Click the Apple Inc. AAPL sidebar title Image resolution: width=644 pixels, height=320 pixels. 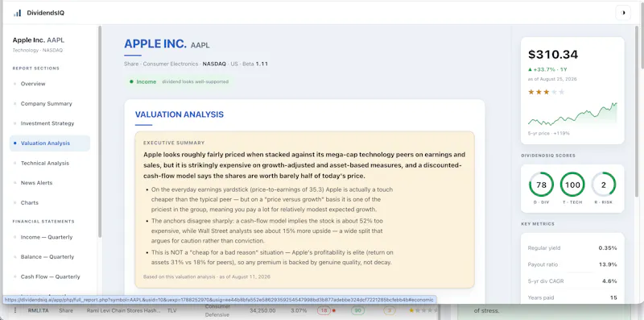coord(39,40)
